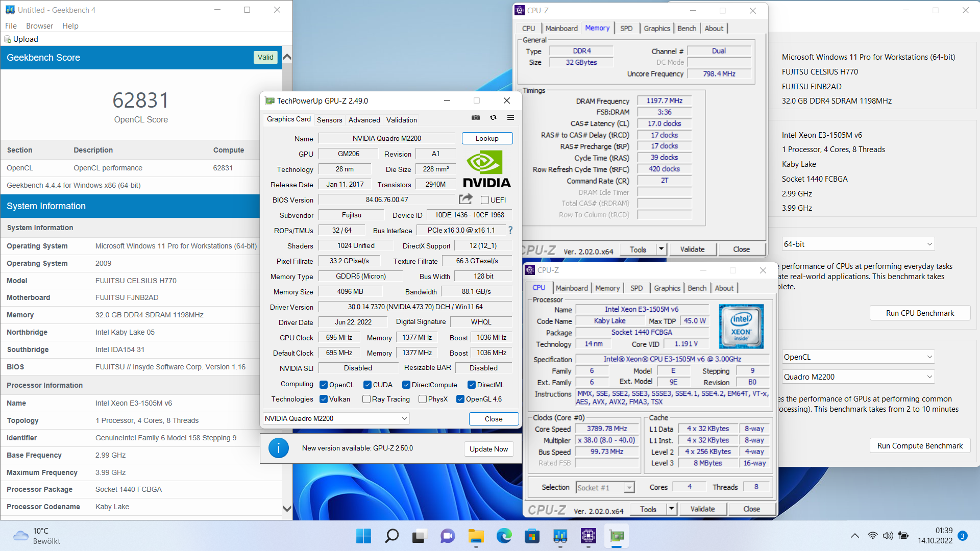Click the GPU-Z refresh icon
The image size is (980, 551).
pyautogui.click(x=493, y=117)
